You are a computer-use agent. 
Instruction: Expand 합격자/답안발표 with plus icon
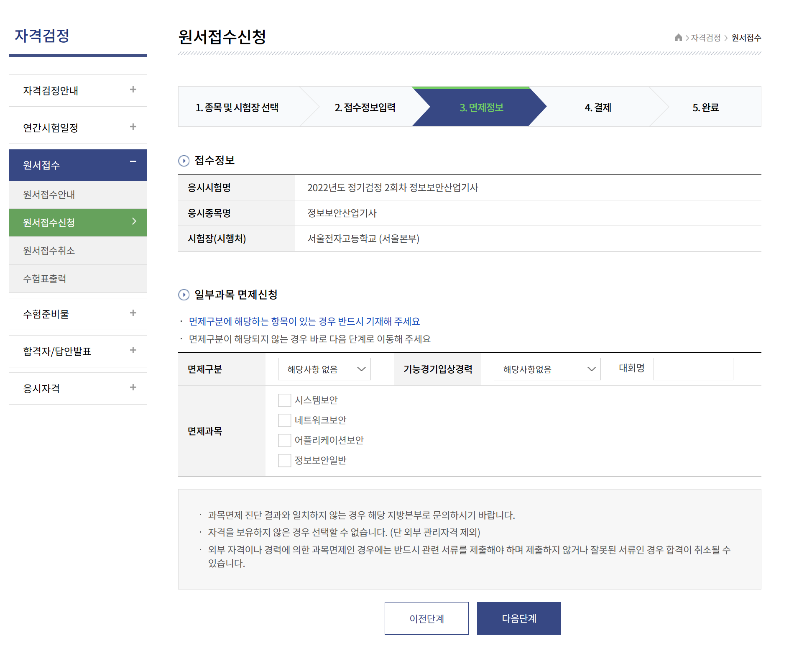[133, 350]
